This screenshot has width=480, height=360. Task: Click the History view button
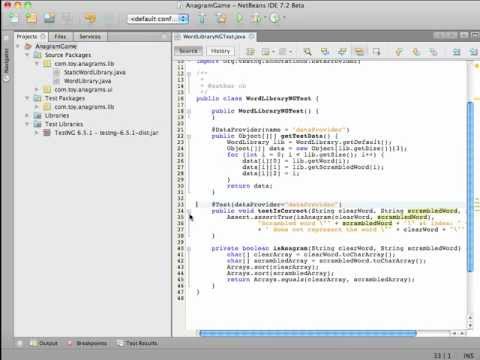[x=220, y=51]
